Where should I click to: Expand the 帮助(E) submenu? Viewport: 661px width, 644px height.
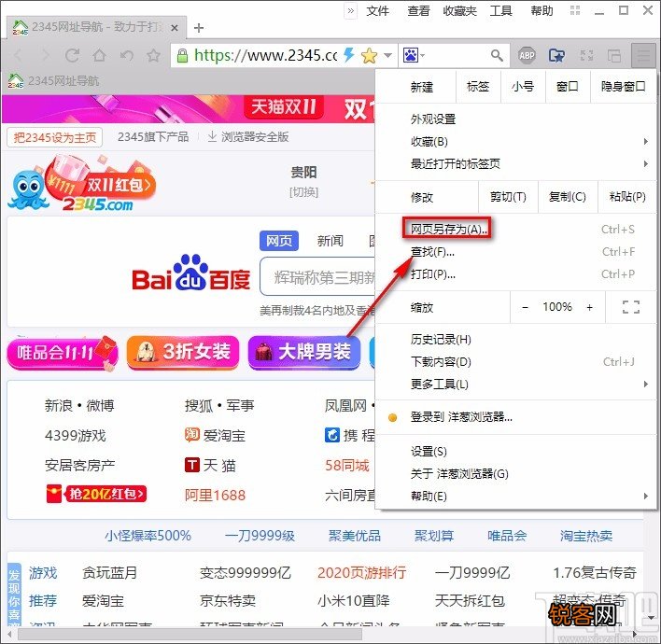pos(515,497)
